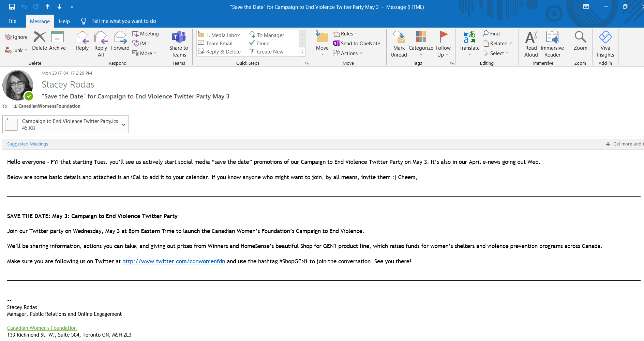
Task: Switch to the Help ribbon tab
Action: click(64, 21)
